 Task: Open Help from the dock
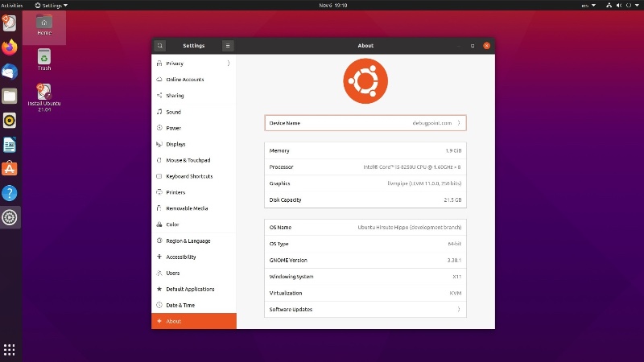[x=10, y=193]
